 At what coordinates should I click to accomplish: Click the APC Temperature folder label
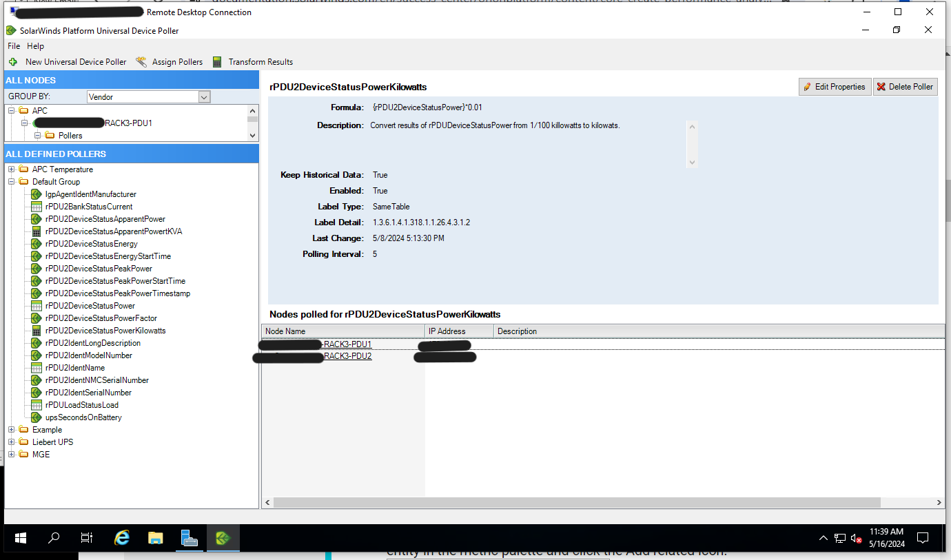click(x=63, y=169)
